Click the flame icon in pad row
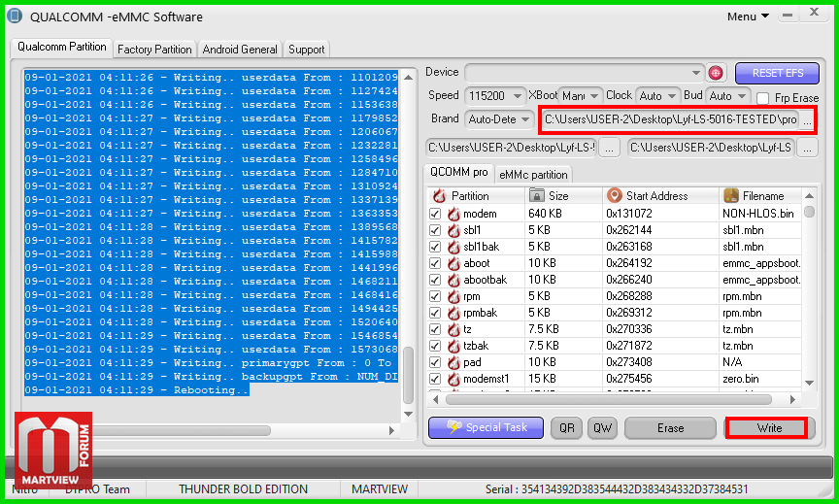This screenshot has height=504, width=839. [x=453, y=363]
